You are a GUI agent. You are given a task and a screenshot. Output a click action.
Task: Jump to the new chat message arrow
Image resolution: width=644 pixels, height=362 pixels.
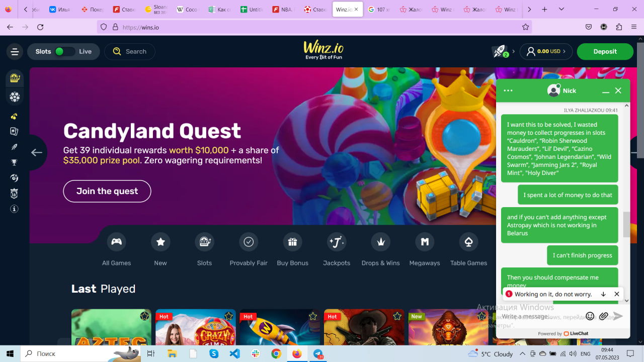coord(603,294)
